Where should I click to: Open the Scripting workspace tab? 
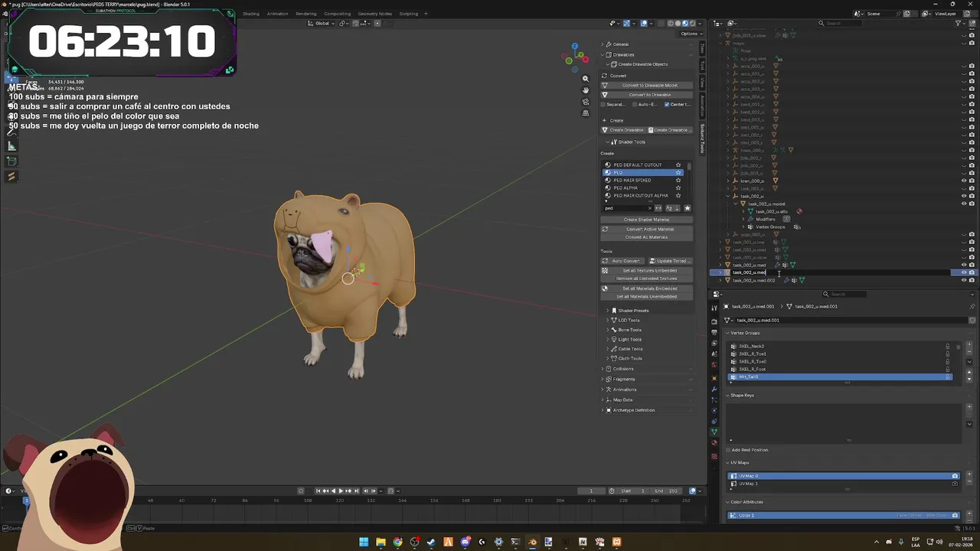[408, 14]
